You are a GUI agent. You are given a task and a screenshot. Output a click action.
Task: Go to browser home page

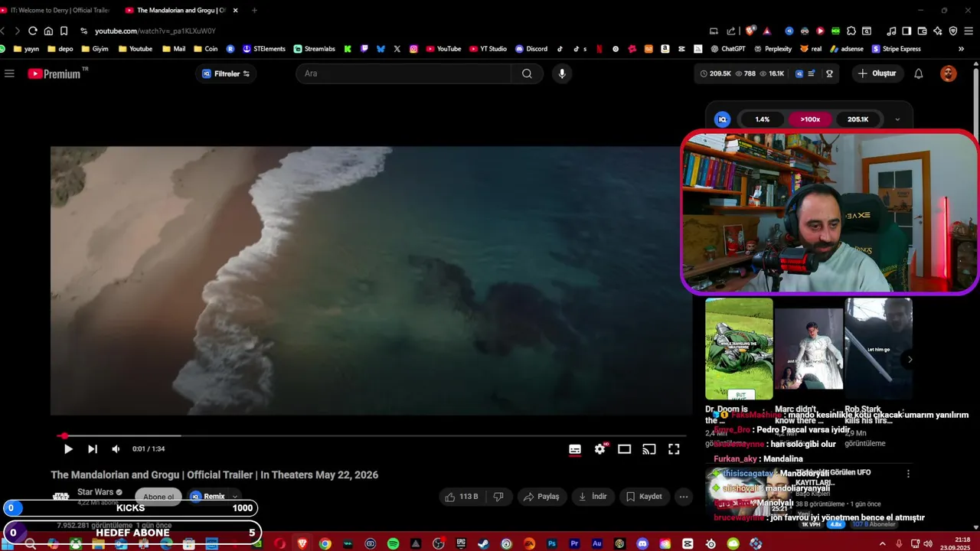tap(48, 31)
